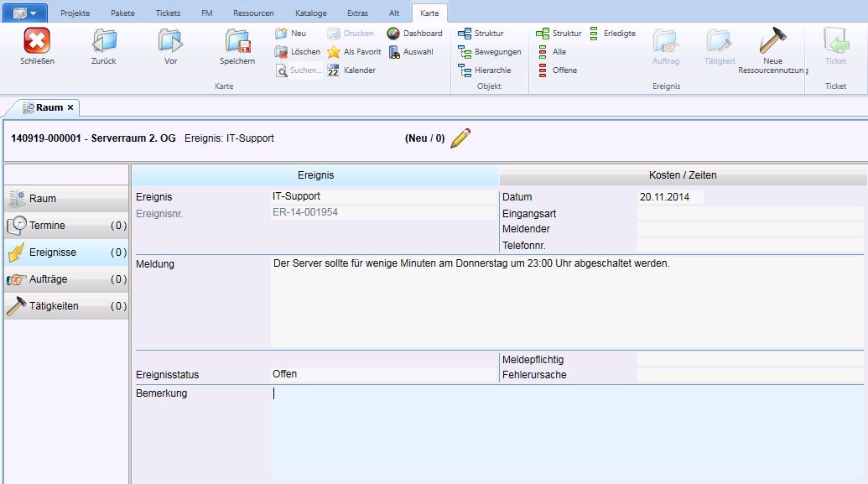Open Termine in the side panel
Screen dimensions: 868x484
point(66,226)
